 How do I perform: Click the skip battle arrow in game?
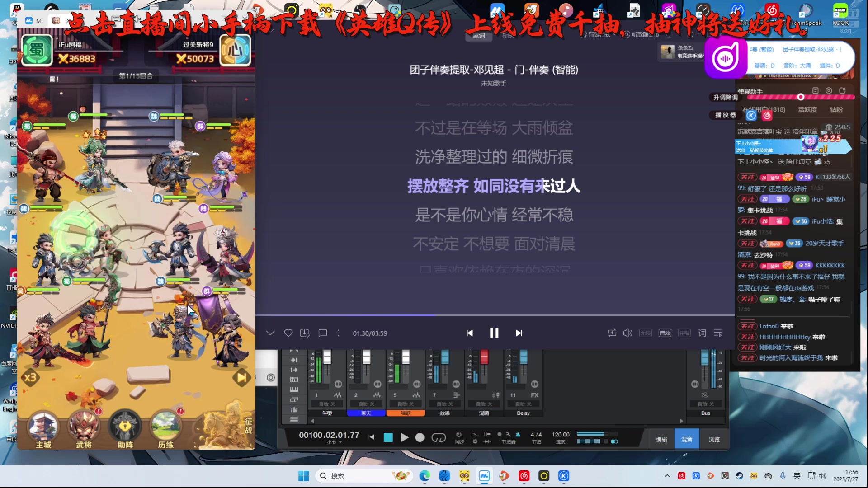tap(242, 377)
